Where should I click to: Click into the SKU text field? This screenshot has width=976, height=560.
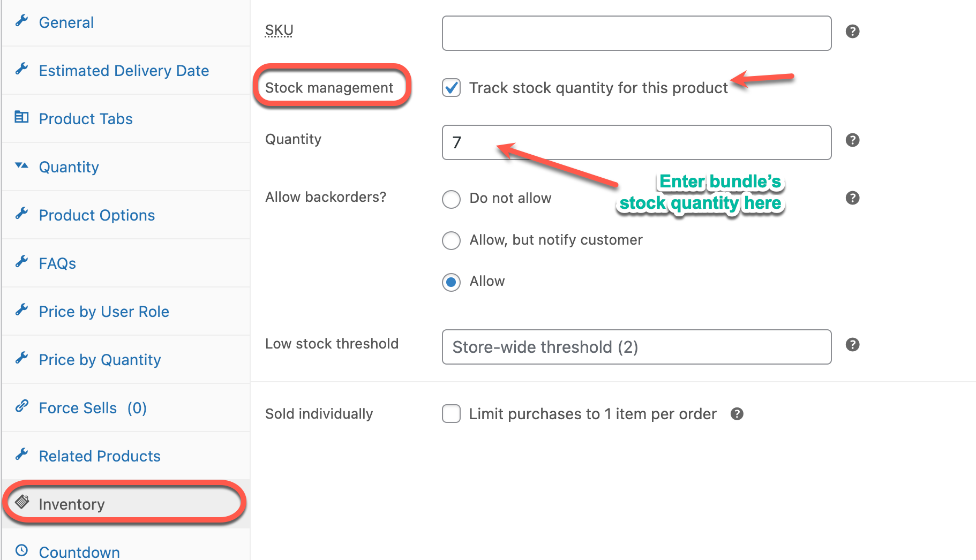click(636, 33)
